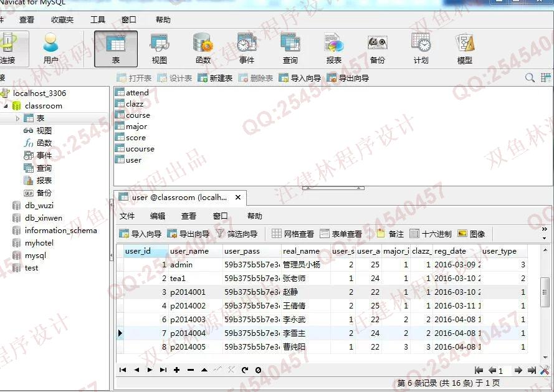Expand the toolbar overflow chevron

(545, 229)
